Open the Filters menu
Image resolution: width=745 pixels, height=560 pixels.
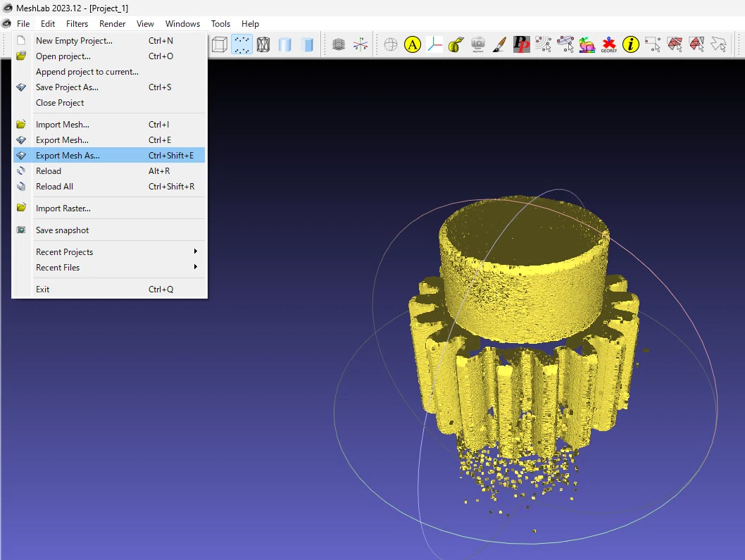coord(77,24)
